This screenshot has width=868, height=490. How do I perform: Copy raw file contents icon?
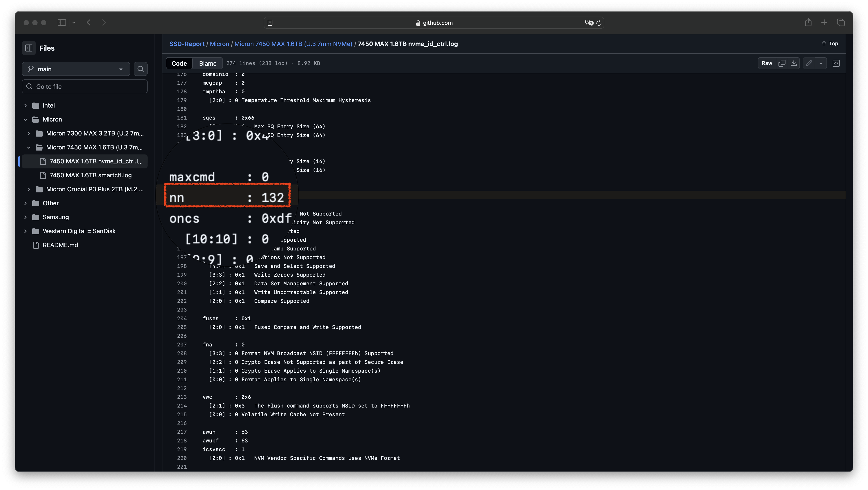(x=782, y=63)
